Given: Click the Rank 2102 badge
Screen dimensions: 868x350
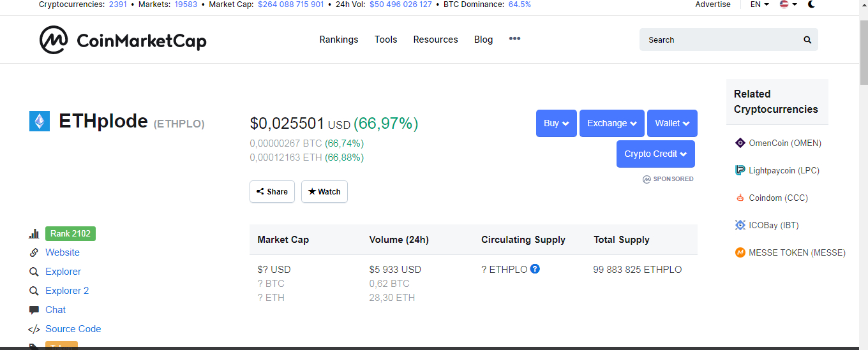Looking at the screenshot, I should (70, 234).
